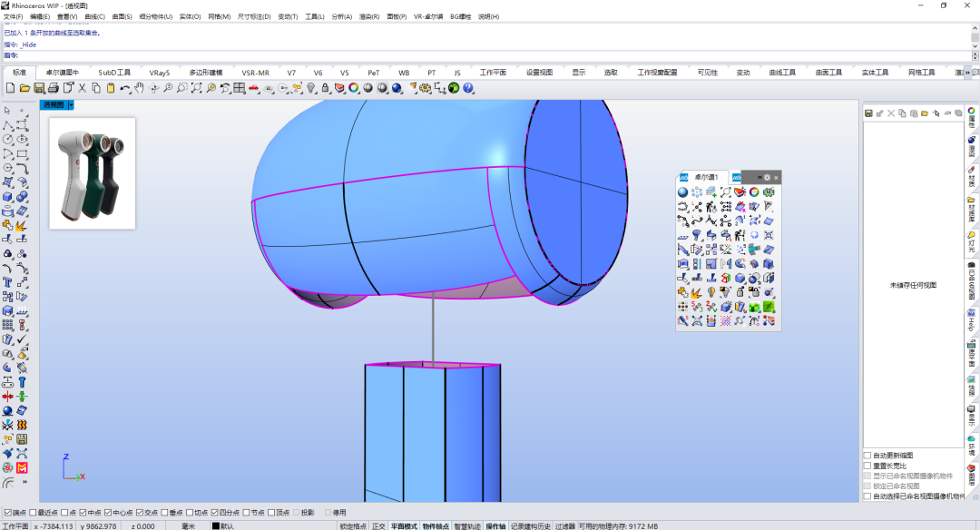Click the 毫米 units in status bar
Screen dimensions: 980x530
[188, 526]
